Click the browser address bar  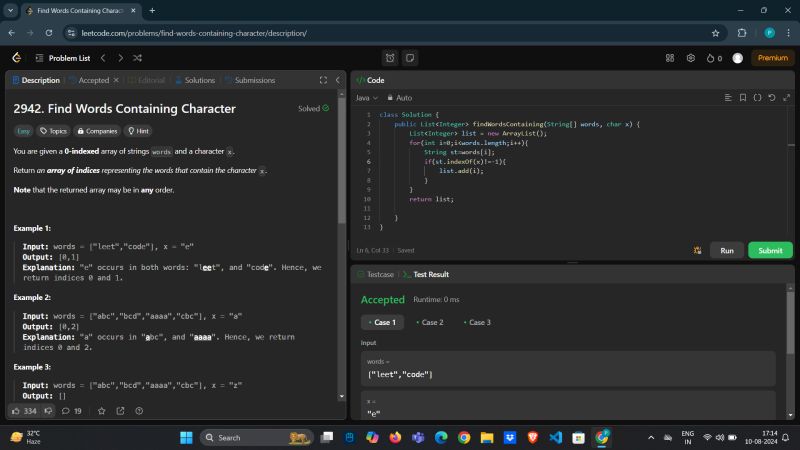click(393, 33)
